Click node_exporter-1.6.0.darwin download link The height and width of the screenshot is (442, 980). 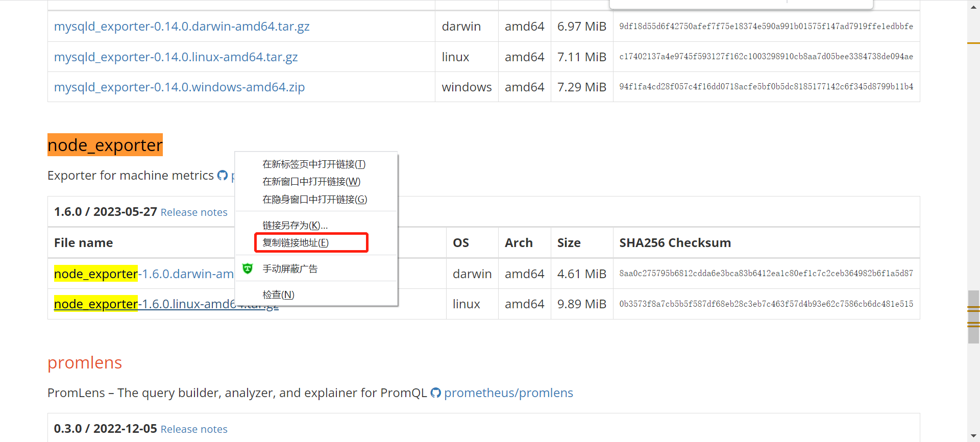coord(144,274)
